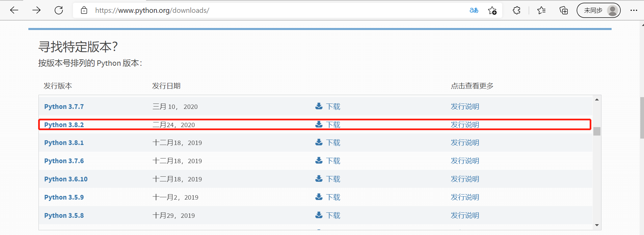Screen dimensions: 644x235
Task: Reload the page with the refresh icon
Action: click(x=59, y=10)
